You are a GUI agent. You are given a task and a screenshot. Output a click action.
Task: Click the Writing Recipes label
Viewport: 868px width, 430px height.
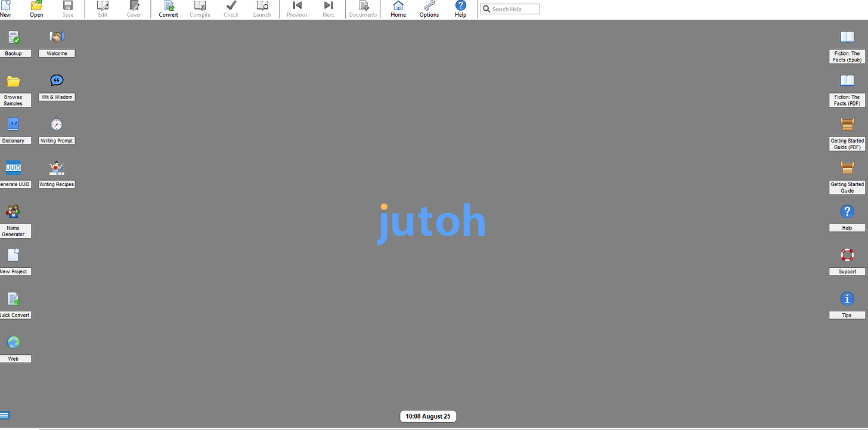click(57, 184)
